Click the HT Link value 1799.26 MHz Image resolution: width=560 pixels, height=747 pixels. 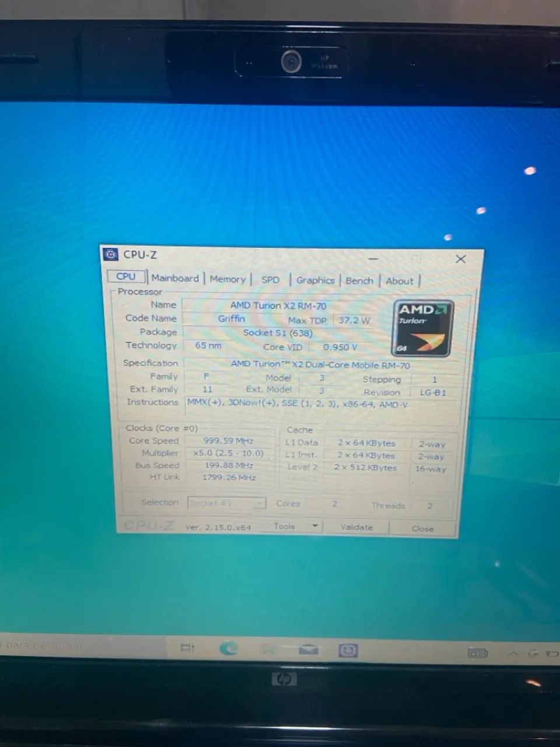click(x=229, y=477)
